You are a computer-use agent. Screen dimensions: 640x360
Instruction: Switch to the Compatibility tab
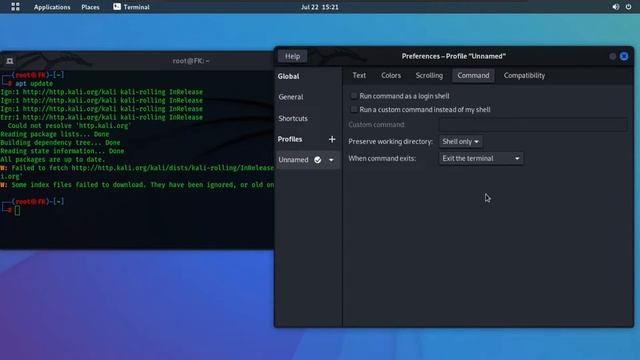[524, 76]
